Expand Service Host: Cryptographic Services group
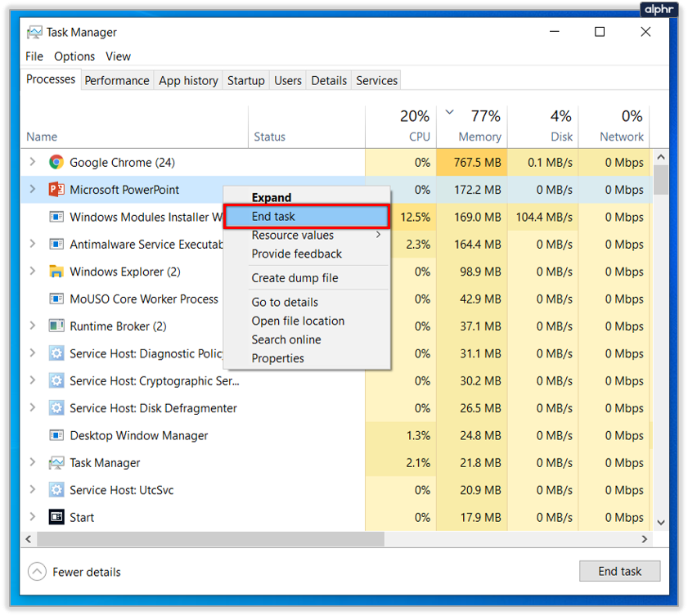Image resolution: width=688 pixels, height=616 pixels. point(33,380)
